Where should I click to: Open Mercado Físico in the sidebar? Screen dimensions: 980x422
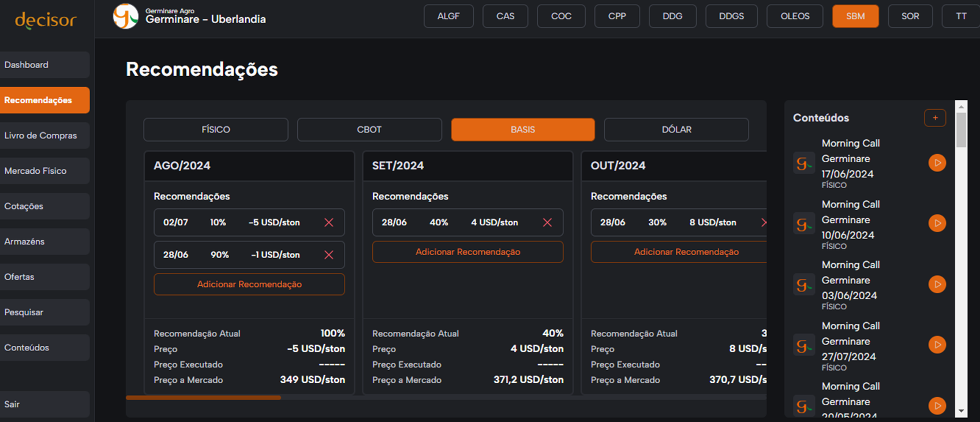click(x=44, y=171)
